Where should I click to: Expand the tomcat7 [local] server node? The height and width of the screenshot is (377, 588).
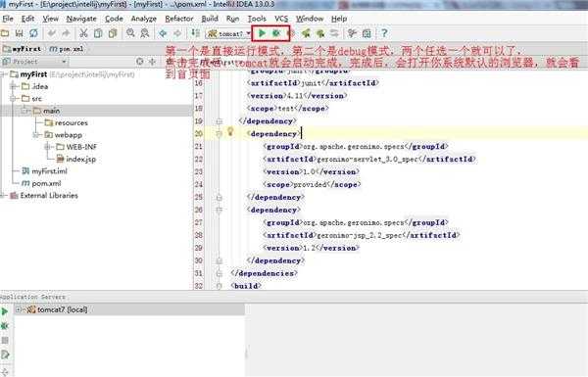pos(18,309)
